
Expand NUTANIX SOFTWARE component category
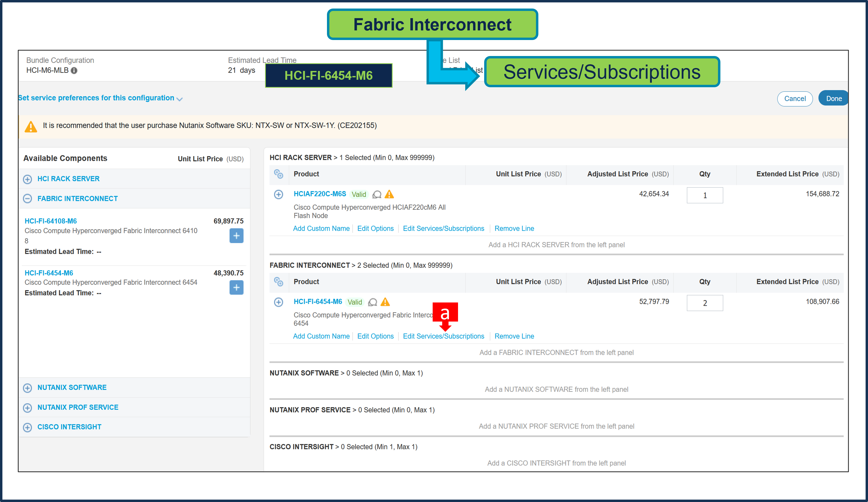click(x=27, y=388)
